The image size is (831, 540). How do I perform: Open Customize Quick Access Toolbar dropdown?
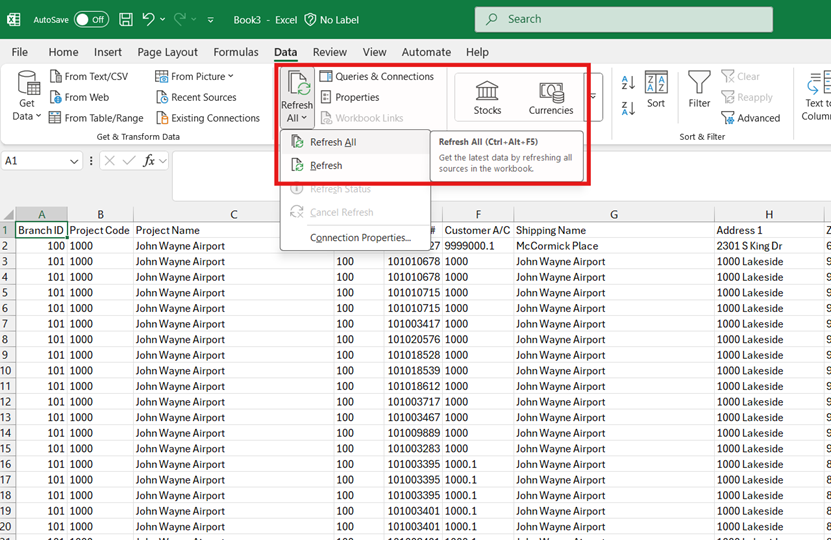(210, 20)
